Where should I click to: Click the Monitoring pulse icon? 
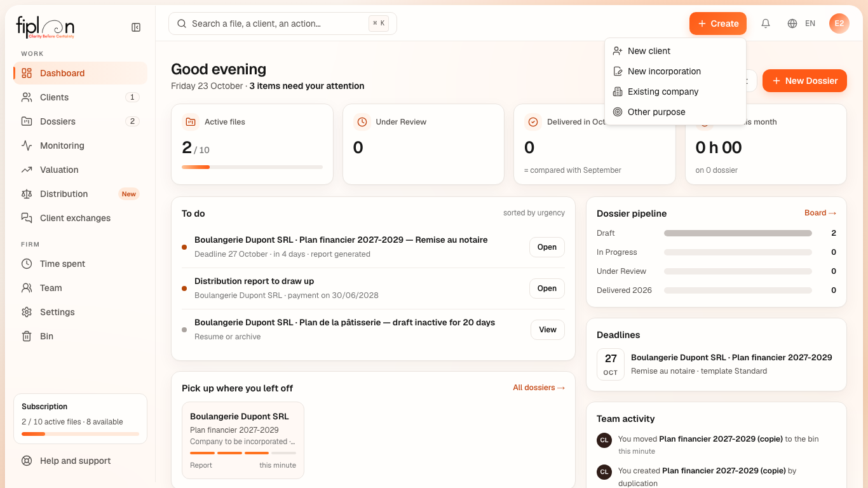point(27,146)
